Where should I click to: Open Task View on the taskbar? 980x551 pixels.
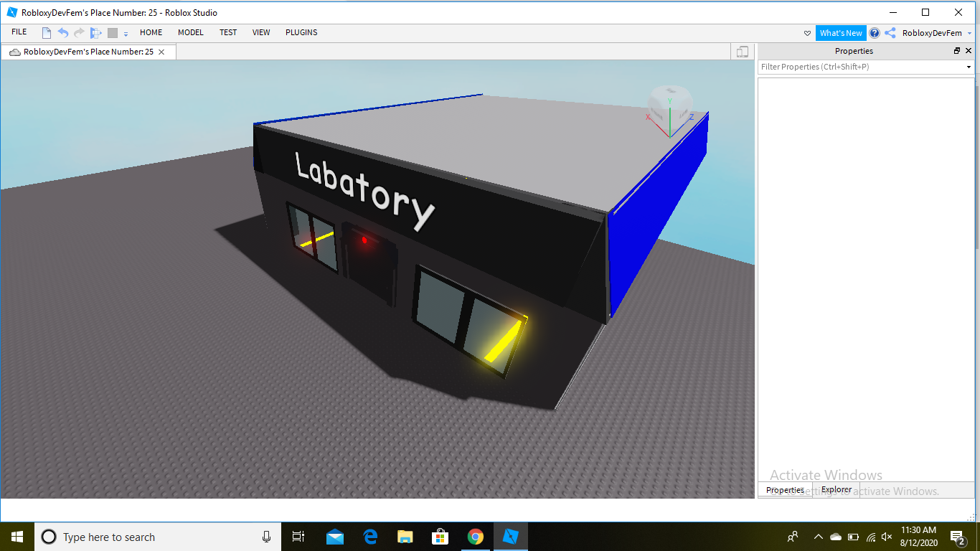pos(298,537)
